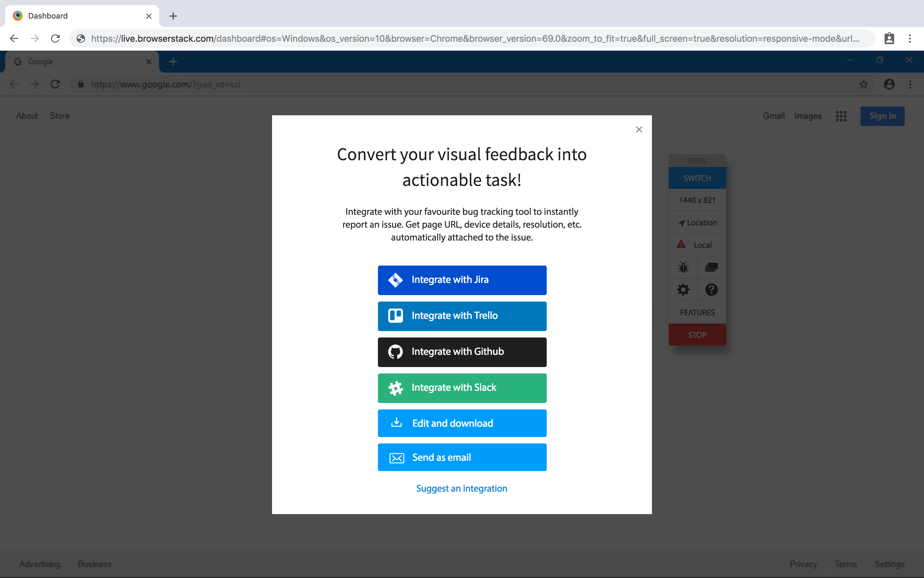
Task: Open Settings footer link
Action: coord(889,564)
